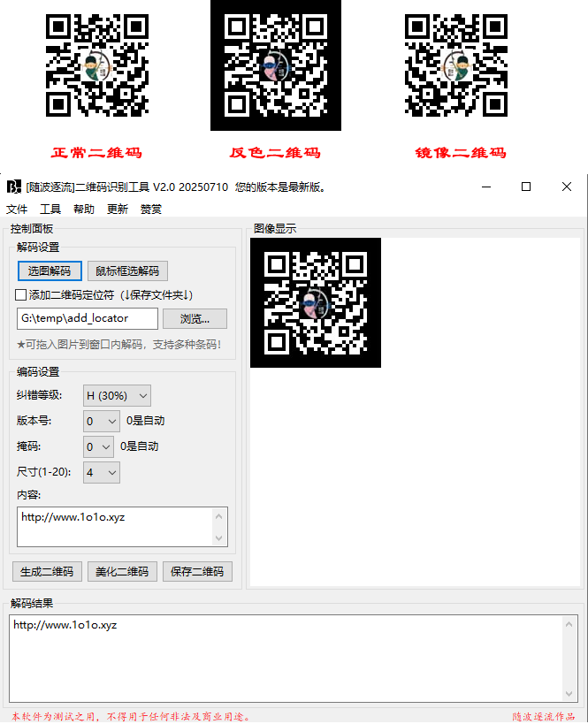This screenshot has height=724, width=588.
Task: Click the 本软件为测试之用 disclaimer text
Action: pos(130,716)
